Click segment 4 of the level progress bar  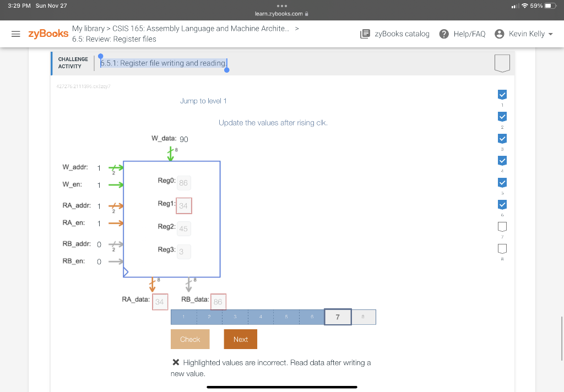tap(260, 317)
